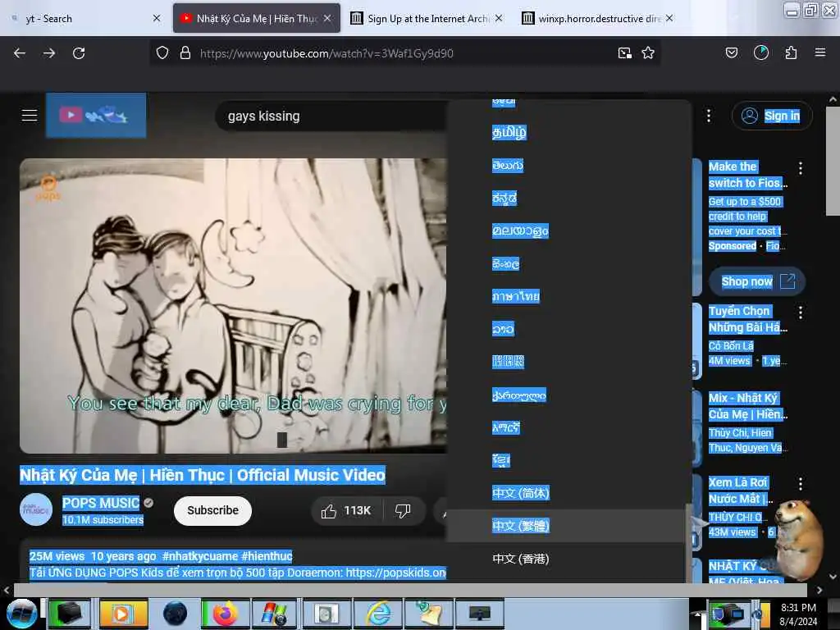840x630 pixels.
Task: Click the video title Nhật Ký Của Mẹ
Action: click(203, 475)
